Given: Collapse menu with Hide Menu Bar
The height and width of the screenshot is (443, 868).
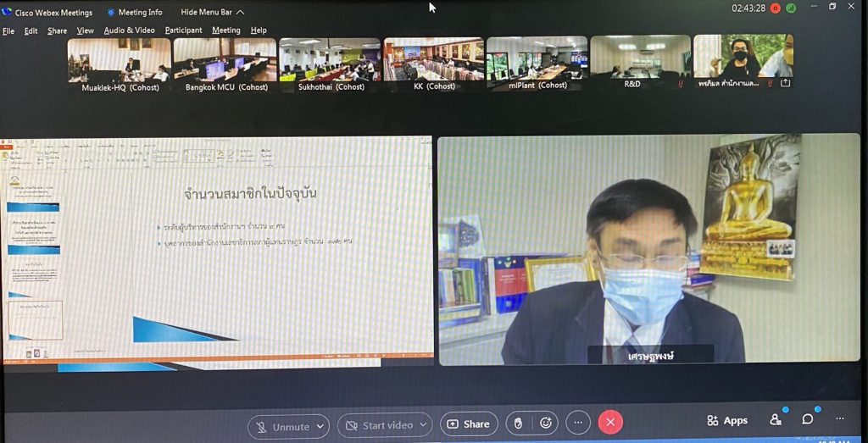Looking at the screenshot, I should click(212, 13).
